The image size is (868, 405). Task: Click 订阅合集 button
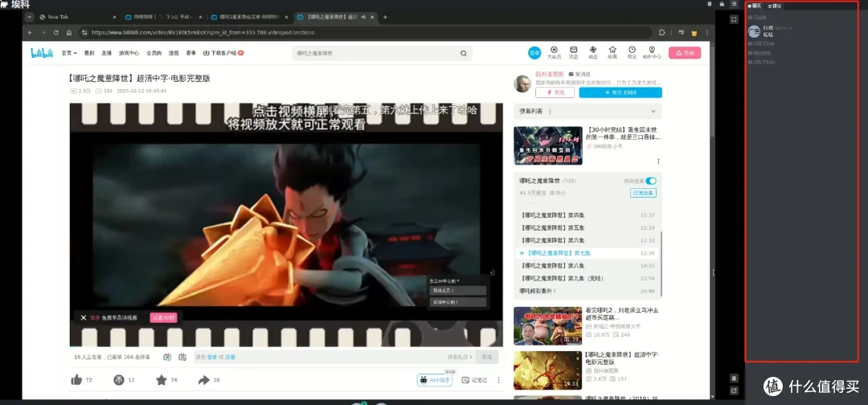(643, 193)
